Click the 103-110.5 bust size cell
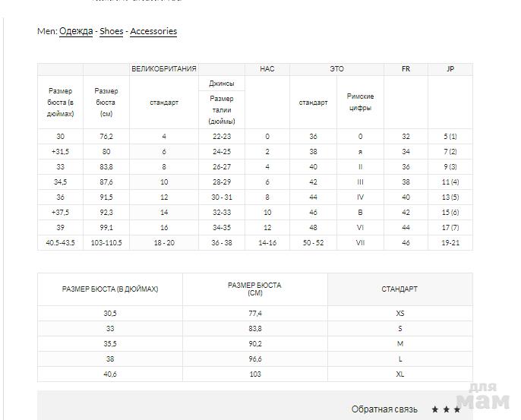This screenshot has height=420, width=521. click(x=106, y=243)
